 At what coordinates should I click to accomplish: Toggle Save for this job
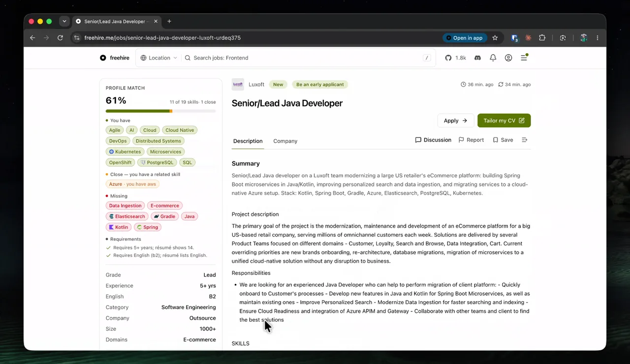pyautogui.click(x=503, y=140)
